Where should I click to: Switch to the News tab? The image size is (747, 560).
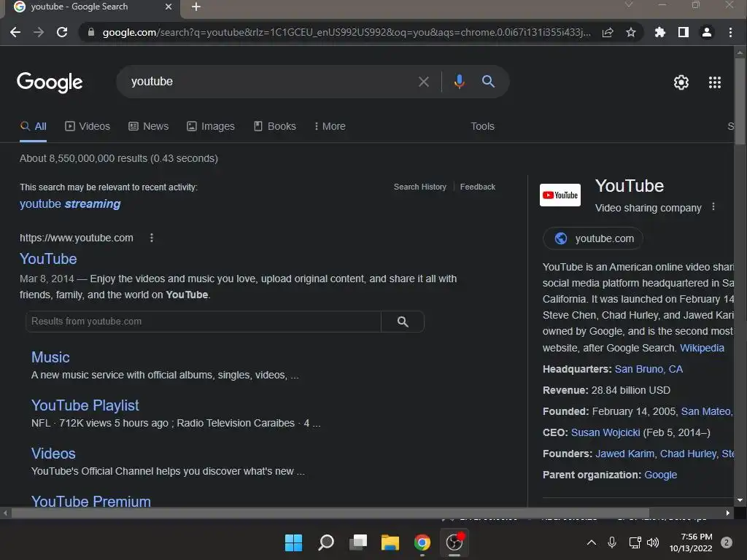(148, 126)
